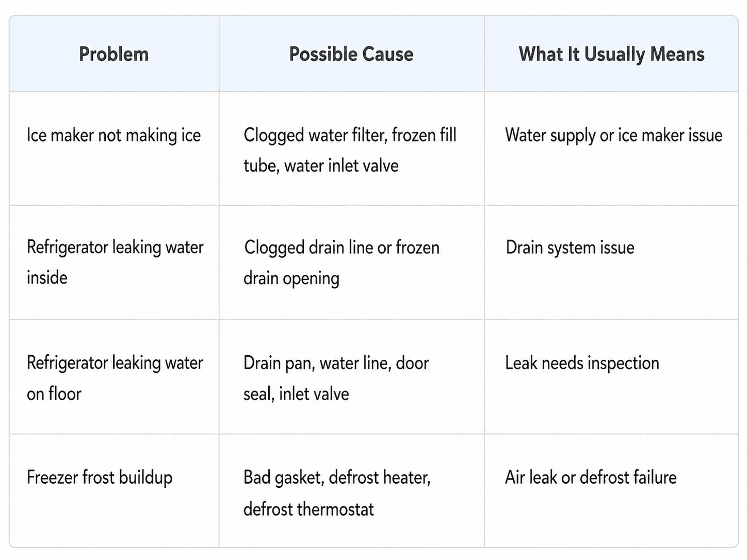
Task: Select the tube, water inlet valve line
Action: (321, 166)
